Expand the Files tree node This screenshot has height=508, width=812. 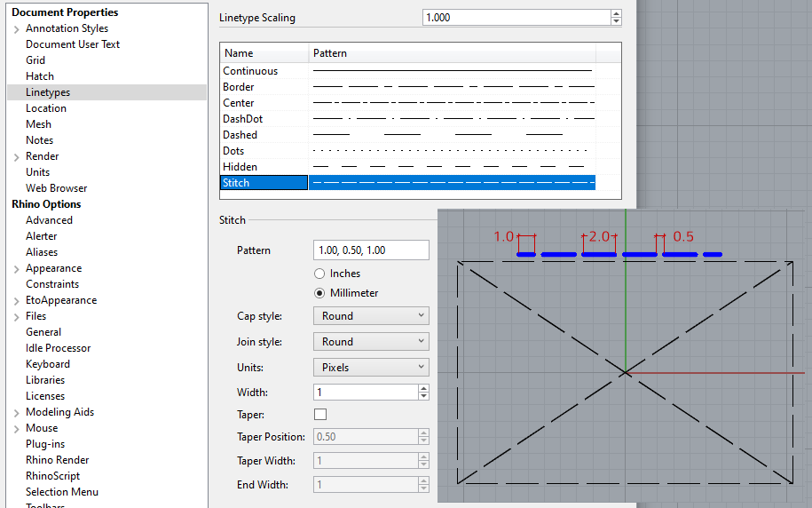(16, 317)
